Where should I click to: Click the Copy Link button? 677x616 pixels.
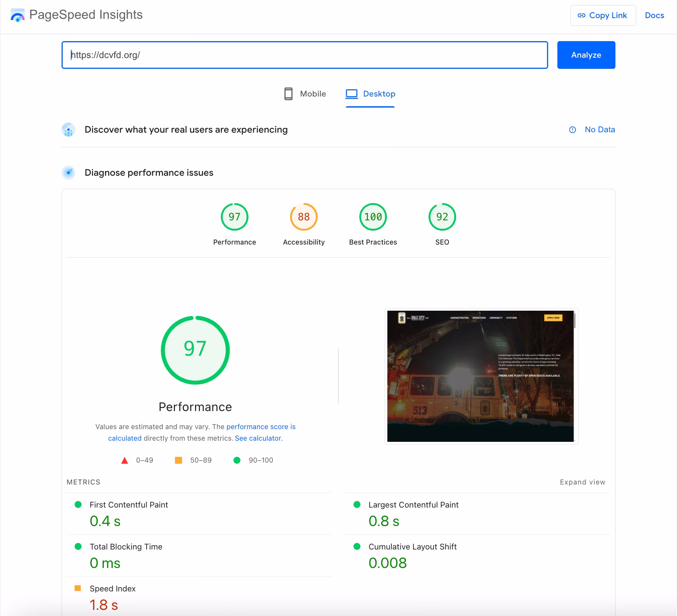point(603,15)
